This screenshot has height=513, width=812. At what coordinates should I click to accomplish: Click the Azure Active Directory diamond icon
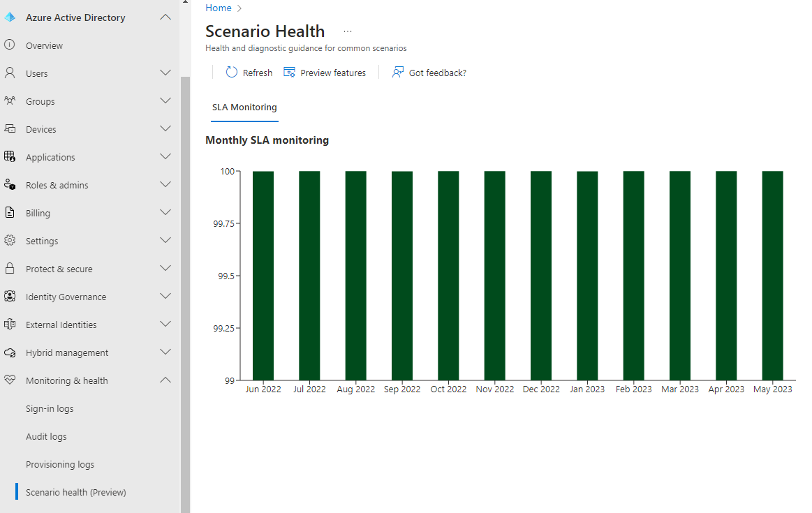(10, 17)
